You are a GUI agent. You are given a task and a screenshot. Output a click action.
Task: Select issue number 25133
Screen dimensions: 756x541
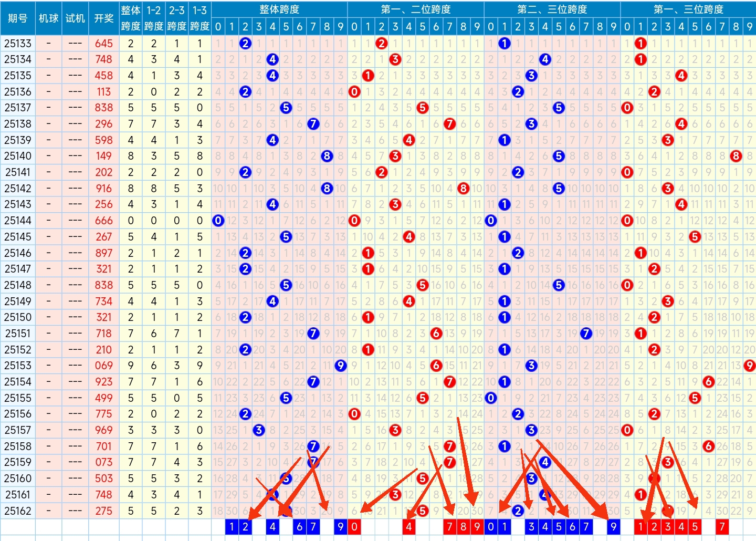click(x=18, y=44)
